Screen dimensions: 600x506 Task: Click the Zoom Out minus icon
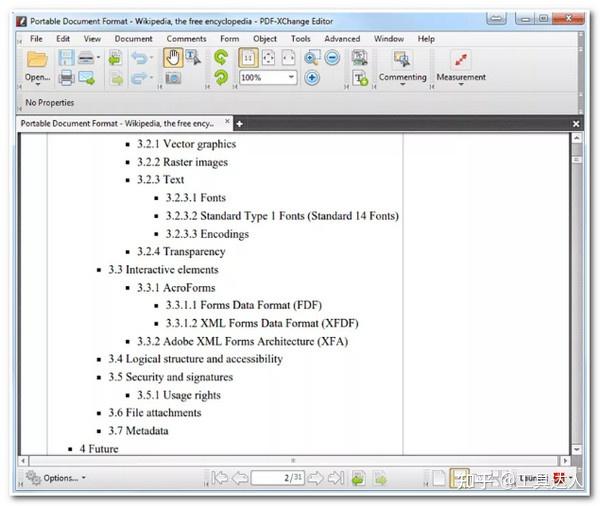pos(332,58)
